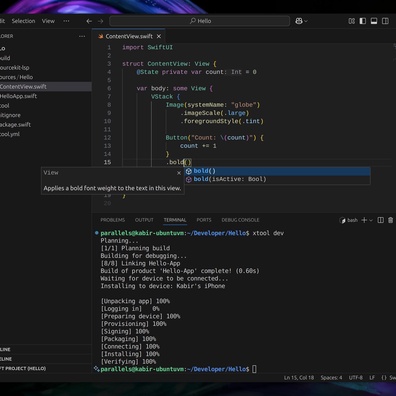Expand the sourcekit-lsp folder
The width and height of the screenshot is (396, 396).
(x=45, y=68)
